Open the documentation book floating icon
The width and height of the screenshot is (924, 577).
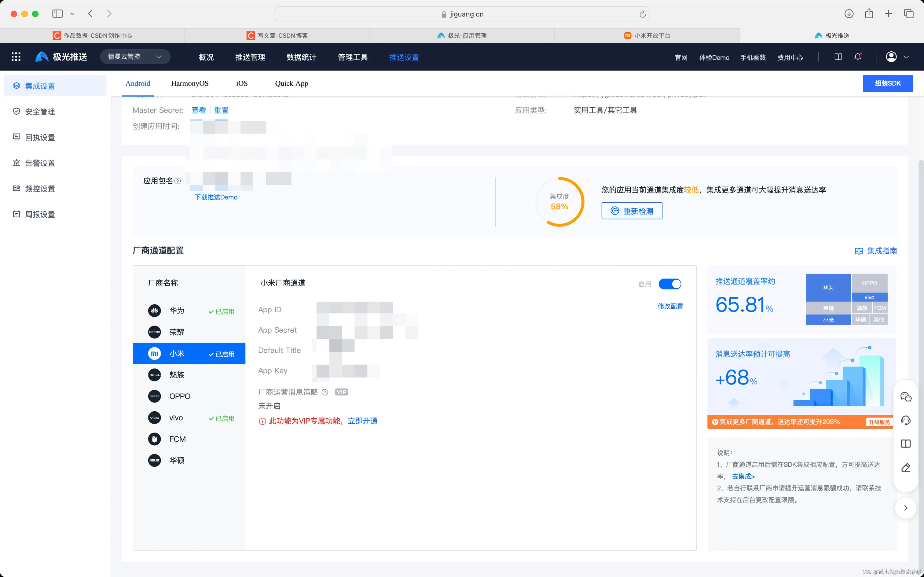point(906,444)
